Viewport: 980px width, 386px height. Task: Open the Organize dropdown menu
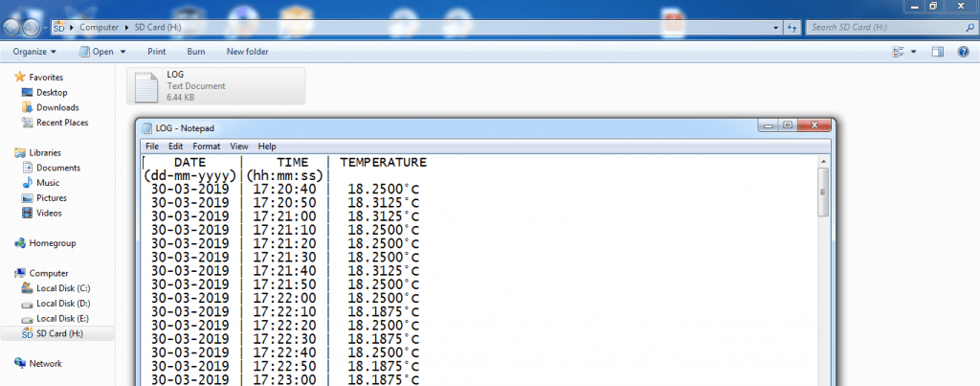click(x=34, y=52)
